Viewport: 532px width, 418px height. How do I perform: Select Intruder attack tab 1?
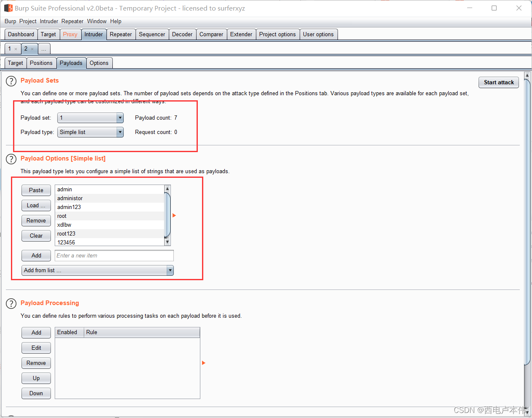[10, 49]
